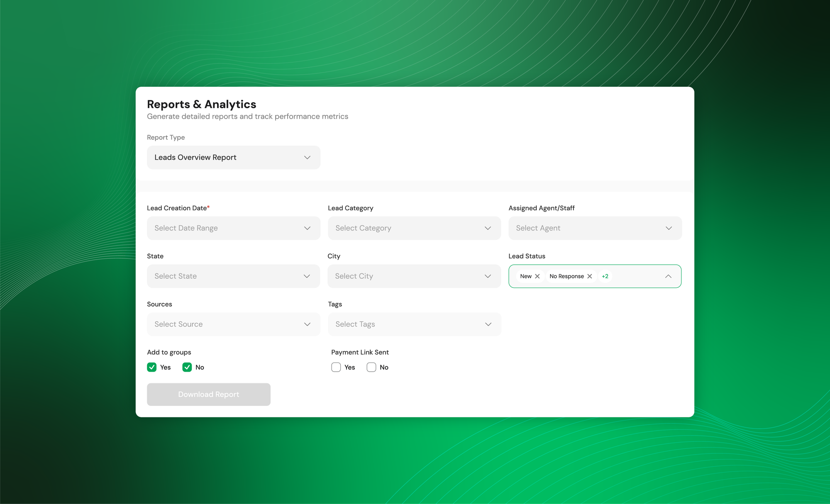Screen dimensions: 830x504
Task: Remove the "No Response" lead status chip
Action: coord(589,276)
